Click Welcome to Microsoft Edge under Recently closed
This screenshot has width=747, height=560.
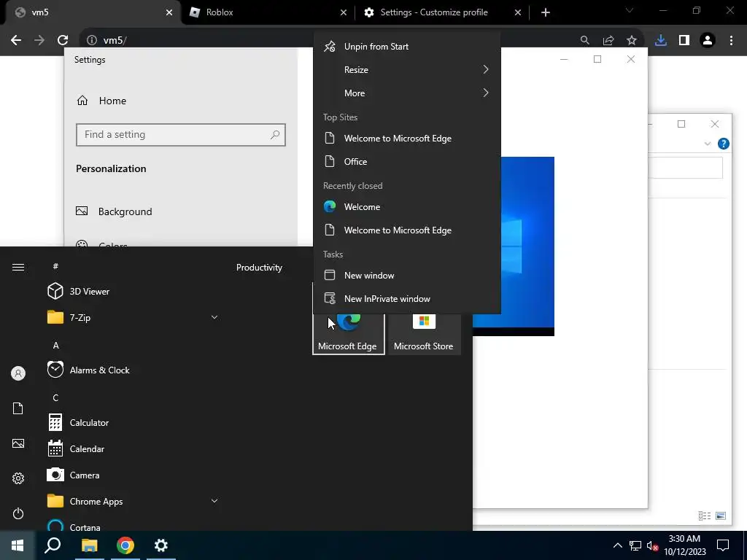407,230
